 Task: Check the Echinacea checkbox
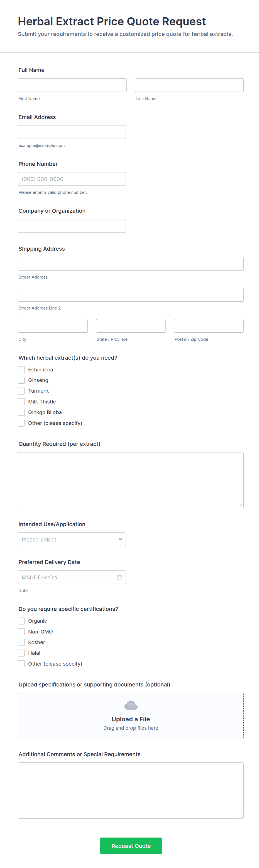[x=21, y=370]
